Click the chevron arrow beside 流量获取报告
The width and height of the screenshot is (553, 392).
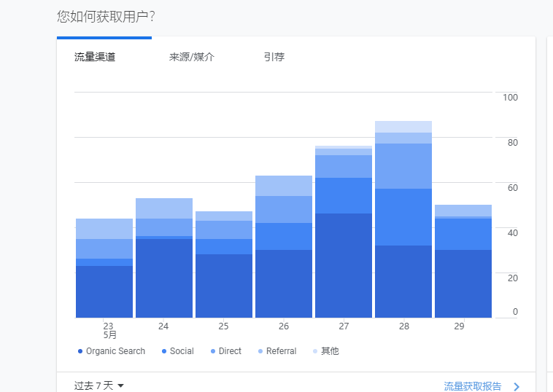click(x=517, y=386)
